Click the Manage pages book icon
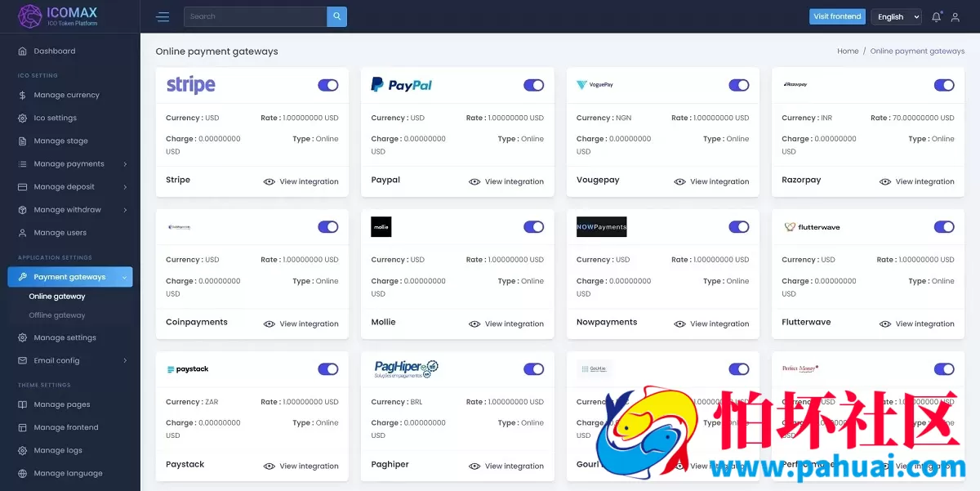 click(x=22, y=404)
